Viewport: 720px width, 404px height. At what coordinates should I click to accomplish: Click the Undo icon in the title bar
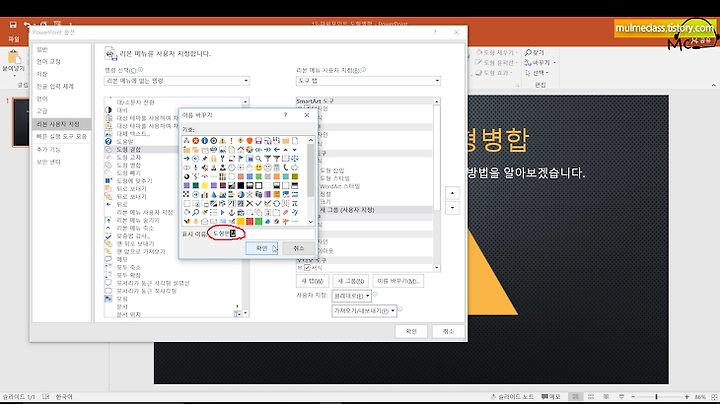click(28, 25)
